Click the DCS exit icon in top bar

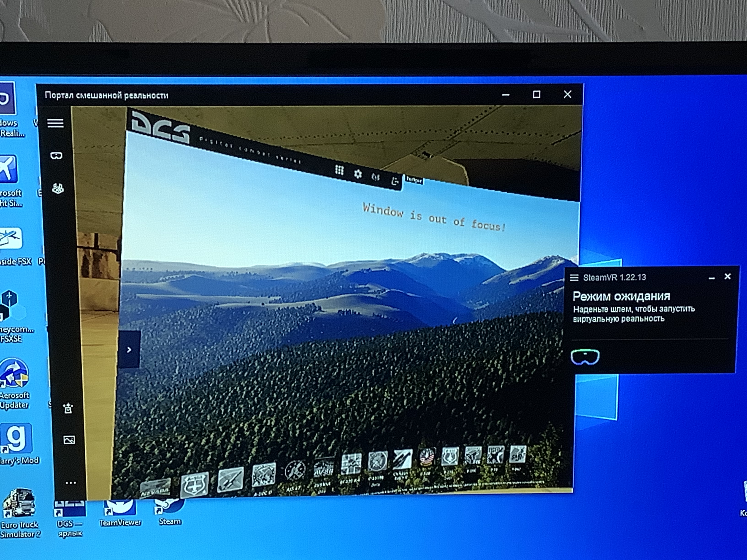pyautogui.click(x=394, y=181)
